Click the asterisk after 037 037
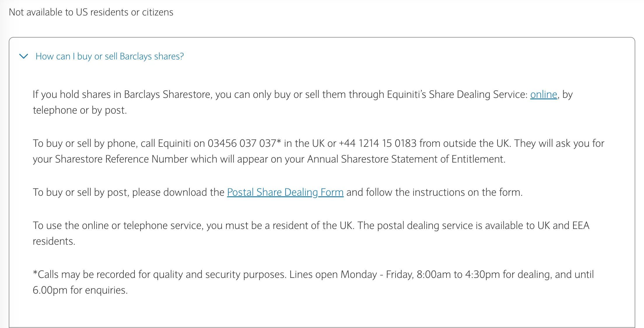The image size is (644, 328). pyautogui.click(x=279, y=142)
